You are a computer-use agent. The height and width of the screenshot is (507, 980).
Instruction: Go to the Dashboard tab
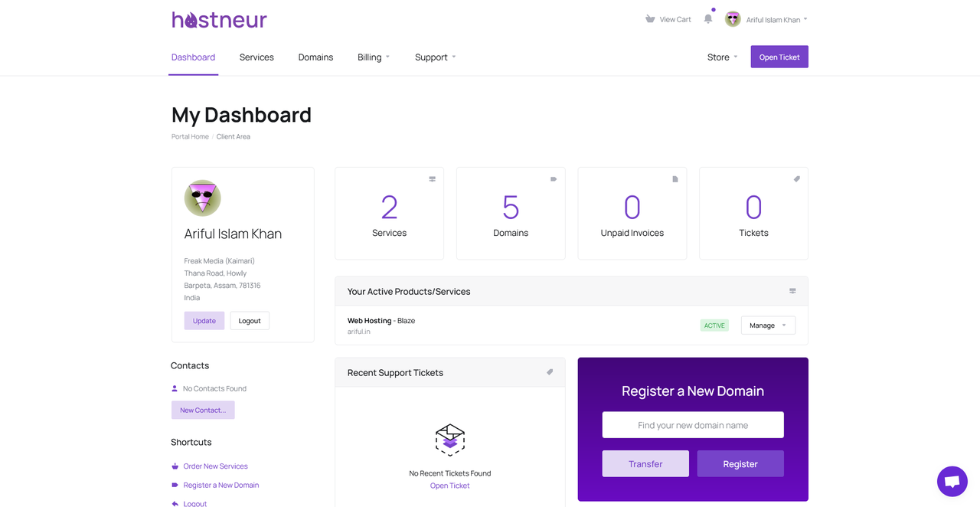pos(193,57)
